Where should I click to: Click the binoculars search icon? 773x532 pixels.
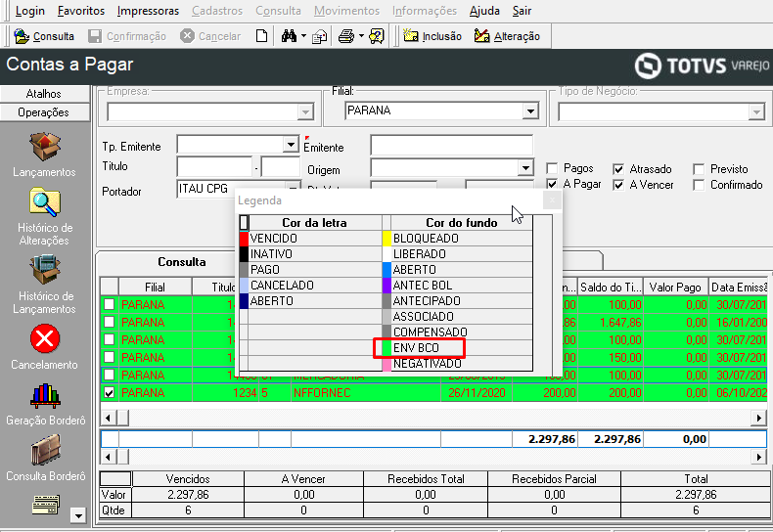click(x=289, y=36)
